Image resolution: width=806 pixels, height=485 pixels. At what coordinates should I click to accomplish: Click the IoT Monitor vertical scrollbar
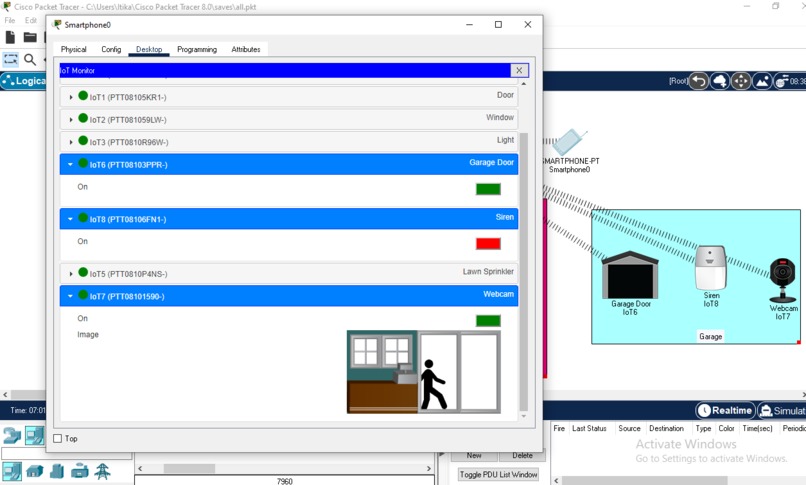click(x=524, y=271)
